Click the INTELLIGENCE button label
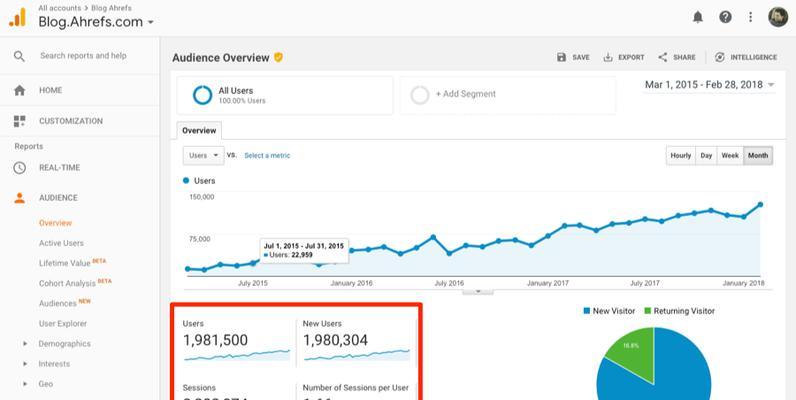Screen dimensions: 796x400 (753, 57)
